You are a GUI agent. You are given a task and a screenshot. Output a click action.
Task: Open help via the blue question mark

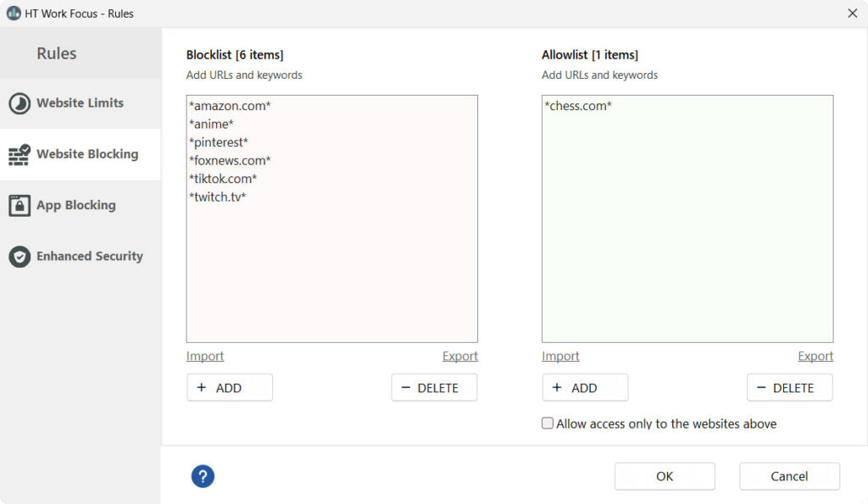coord(203,476)
